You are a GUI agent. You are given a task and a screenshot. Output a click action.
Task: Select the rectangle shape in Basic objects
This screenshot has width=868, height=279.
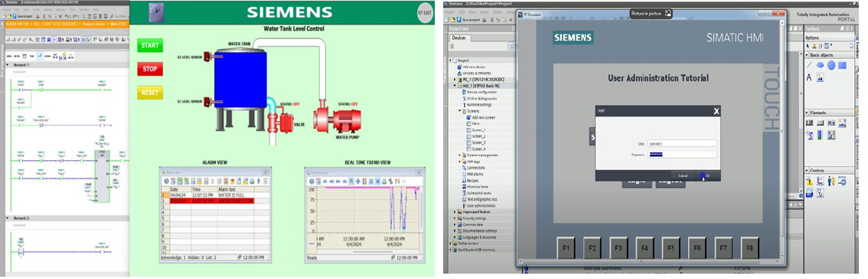click(x=842, y=65)
